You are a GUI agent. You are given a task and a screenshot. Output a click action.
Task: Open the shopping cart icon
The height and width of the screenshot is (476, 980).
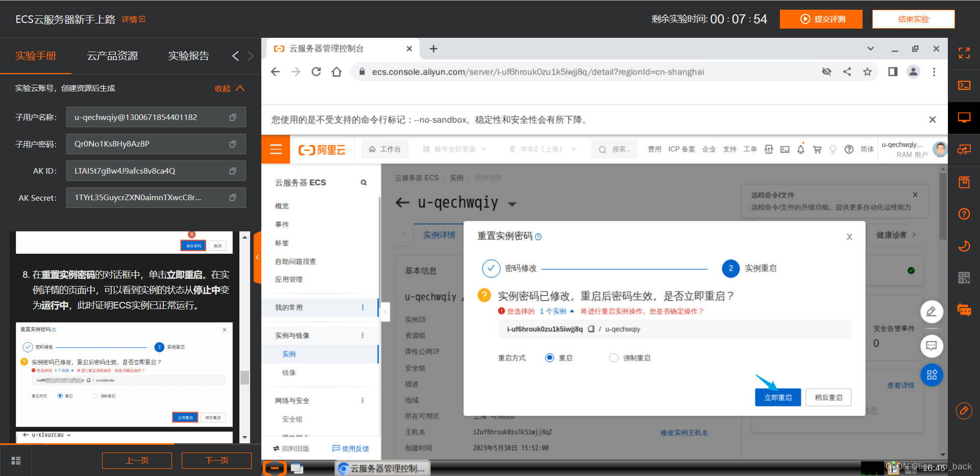(817, 149)
